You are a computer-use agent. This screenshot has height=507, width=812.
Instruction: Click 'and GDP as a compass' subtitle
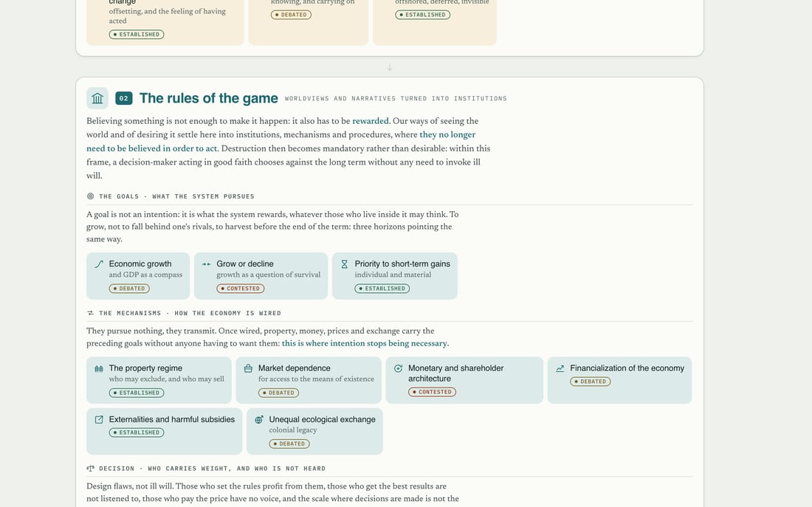point(145,275)
